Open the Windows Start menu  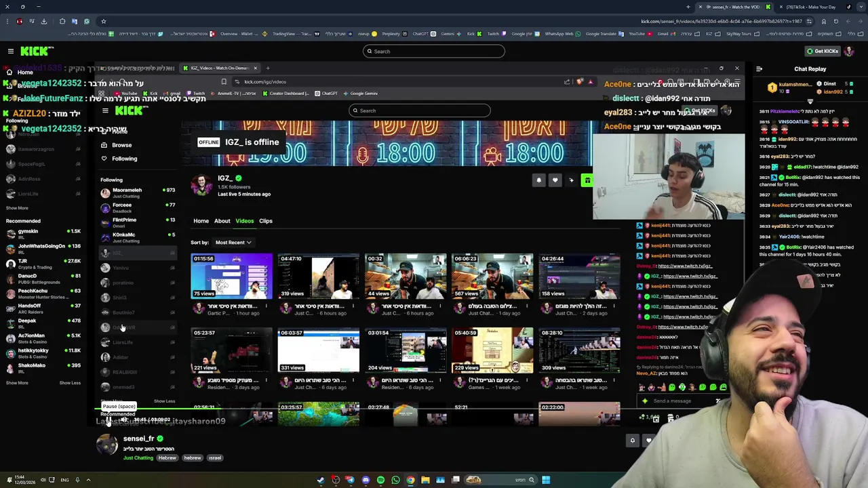(x=546, y=480)
